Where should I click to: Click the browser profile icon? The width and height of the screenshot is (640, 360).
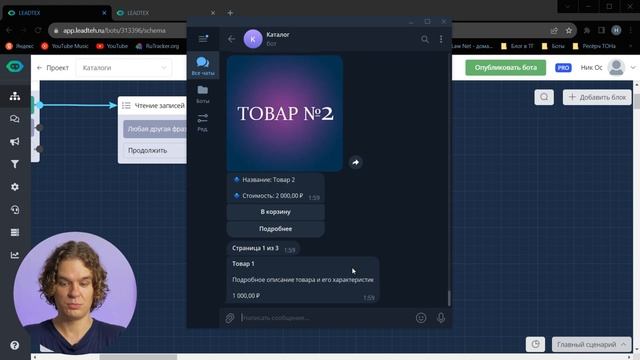(x=616, y=31)
